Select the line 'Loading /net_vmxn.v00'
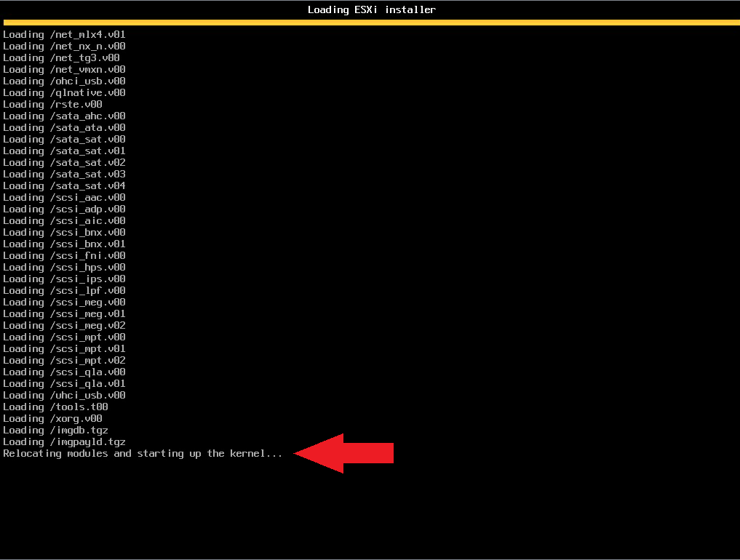The width and height of the screenshot is (740, 560). click(x=64, y=69)
